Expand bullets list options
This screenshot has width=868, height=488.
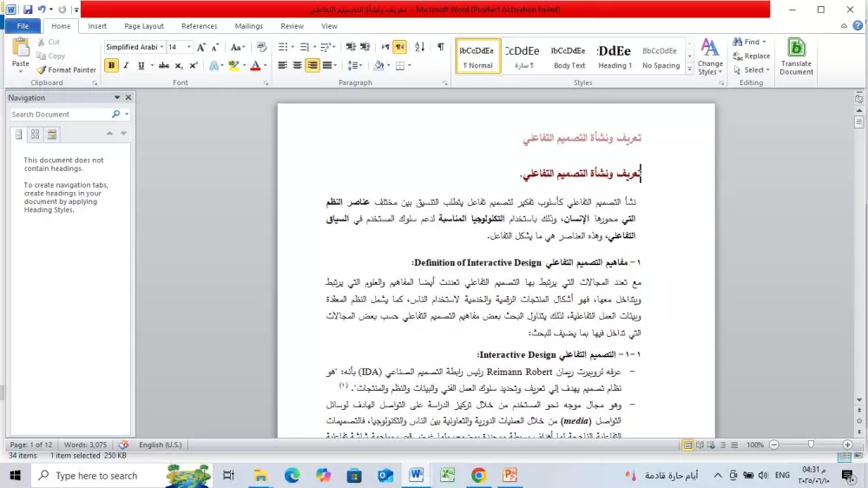[x=293, y=47]
